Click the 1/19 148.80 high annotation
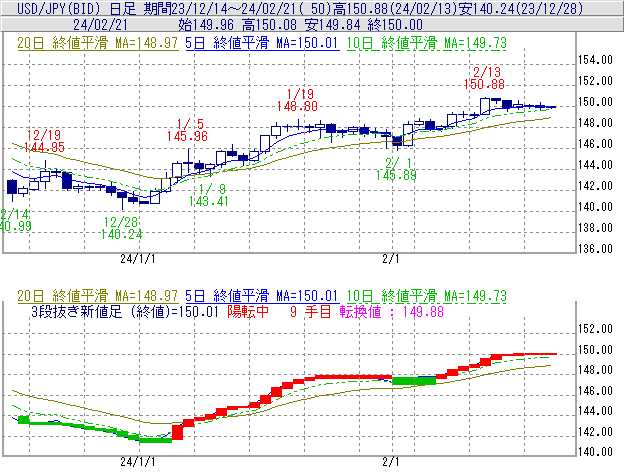Image resolution: width=624 pixels, height=475 pixels. pos(297,100)
